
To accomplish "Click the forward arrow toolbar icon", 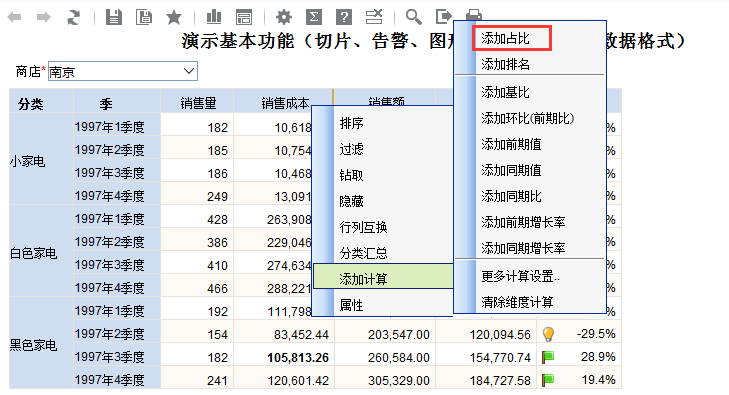I will (x=44, y=18).
